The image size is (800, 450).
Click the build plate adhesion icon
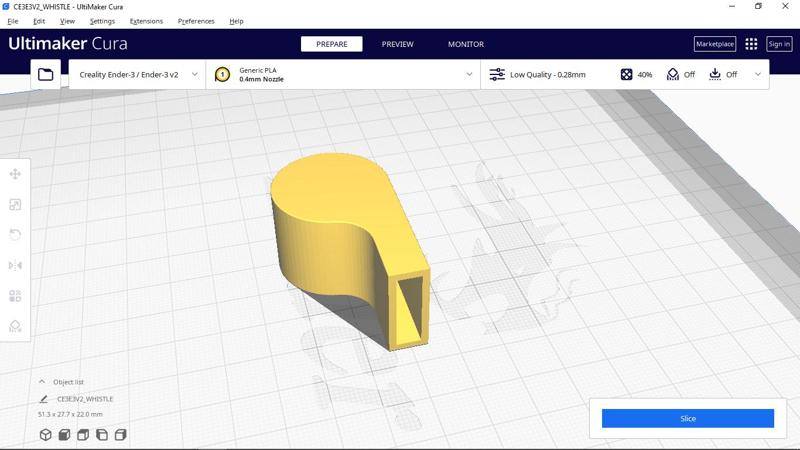tap(715, 74)
